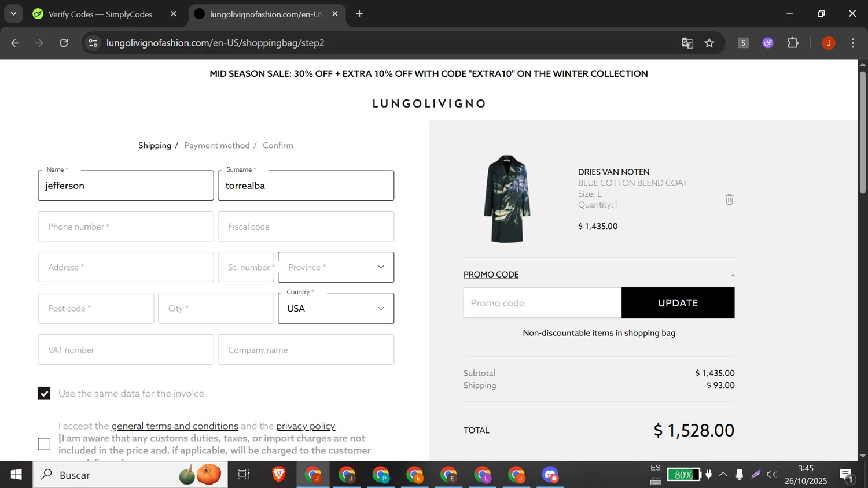
Task: Click the mid season sale banner text
Action: pyautogui.click(x=429, y=73)
